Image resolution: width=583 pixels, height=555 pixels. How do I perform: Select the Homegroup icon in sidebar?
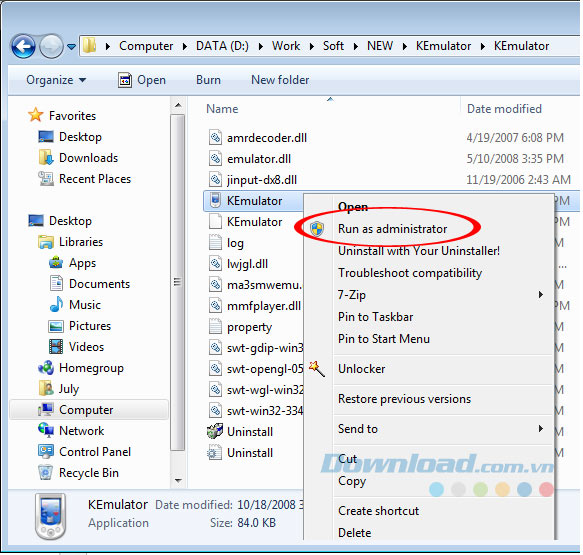tap(46, 368)
